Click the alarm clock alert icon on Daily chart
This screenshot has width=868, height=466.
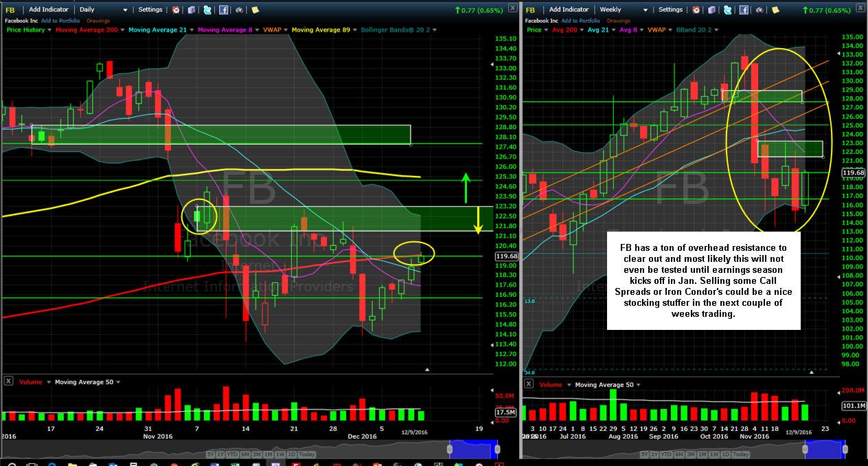(x=176, y=10)
